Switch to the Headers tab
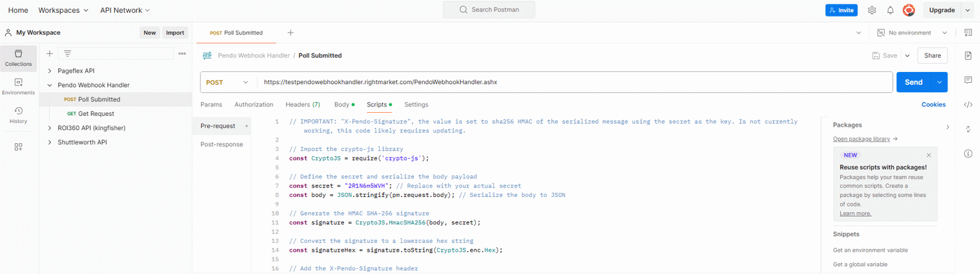The image size is (980, 274). pos(302,105)
